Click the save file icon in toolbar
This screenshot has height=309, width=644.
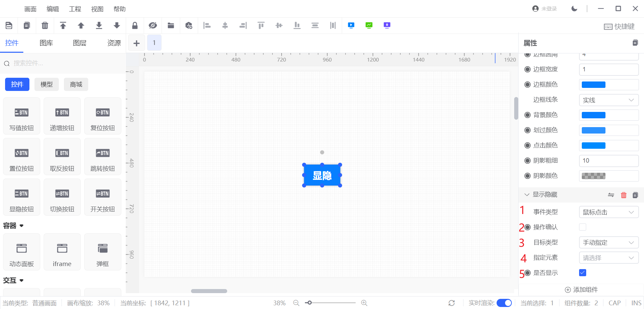click(x=9, y=25)
